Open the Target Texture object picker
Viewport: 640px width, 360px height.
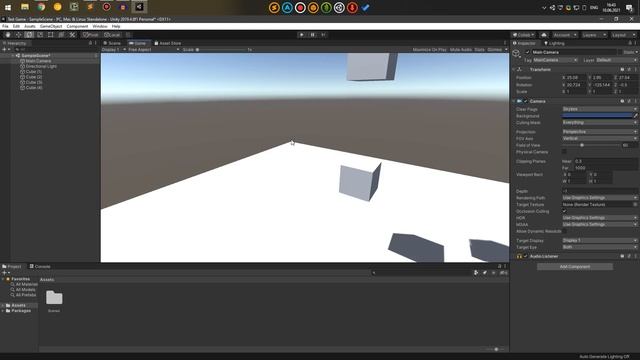click(x=635, y=204)
